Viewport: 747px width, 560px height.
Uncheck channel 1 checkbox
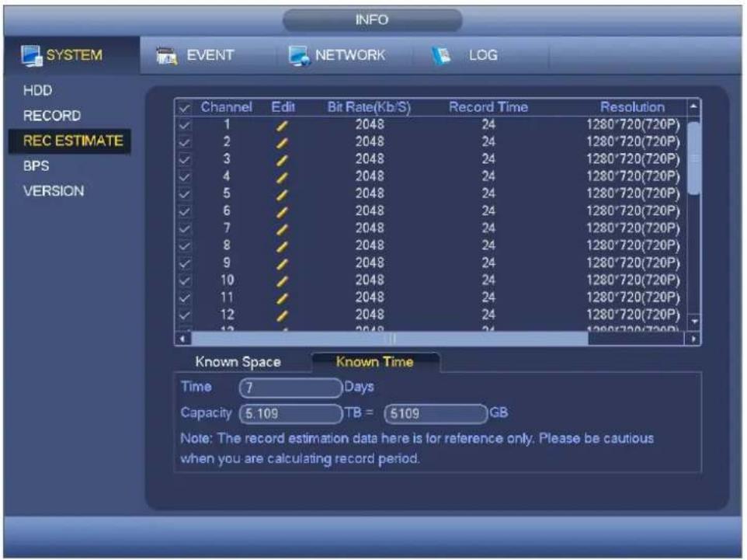click(184, 125)
